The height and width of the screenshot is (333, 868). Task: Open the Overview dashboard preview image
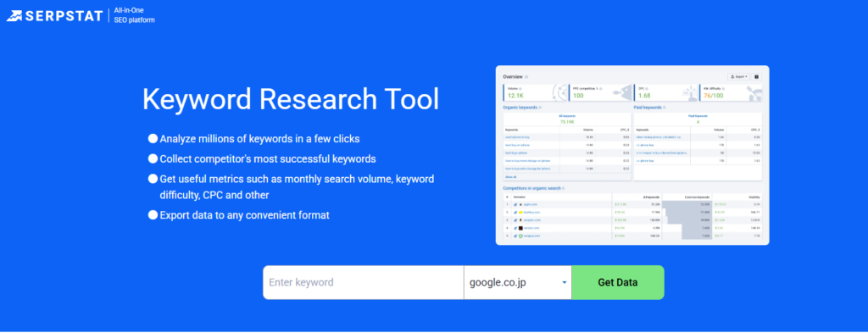(632, 155)
